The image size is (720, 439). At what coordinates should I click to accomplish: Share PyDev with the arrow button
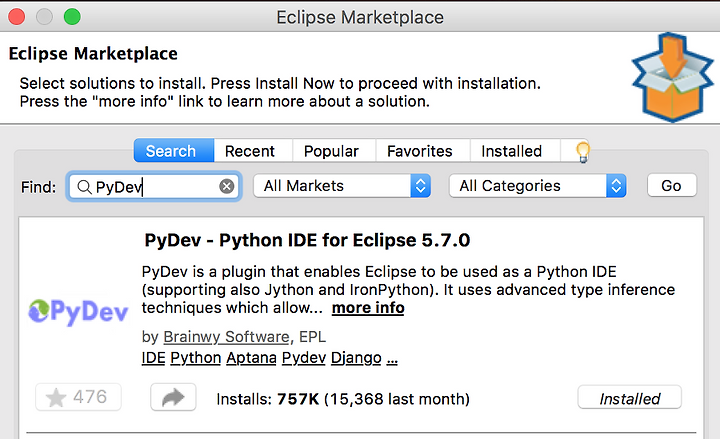(173, 397)
